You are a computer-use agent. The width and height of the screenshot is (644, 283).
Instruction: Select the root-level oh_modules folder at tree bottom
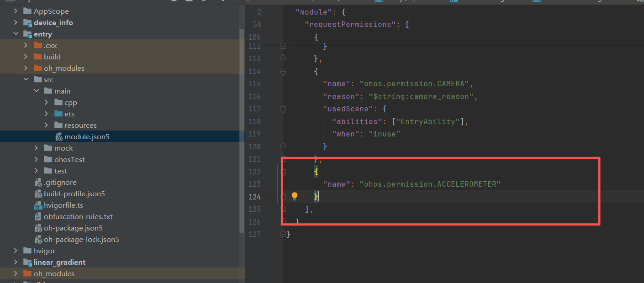point(119,273)
